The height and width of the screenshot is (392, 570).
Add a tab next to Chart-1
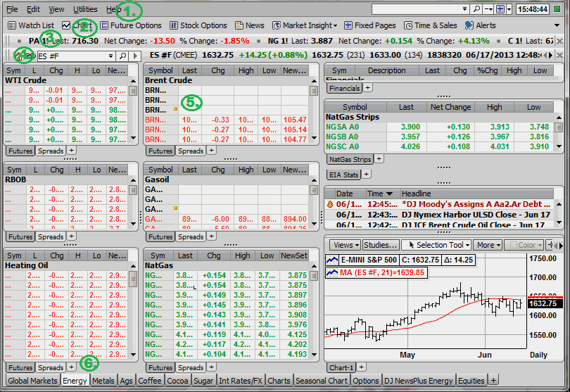[x=361, y=367]
